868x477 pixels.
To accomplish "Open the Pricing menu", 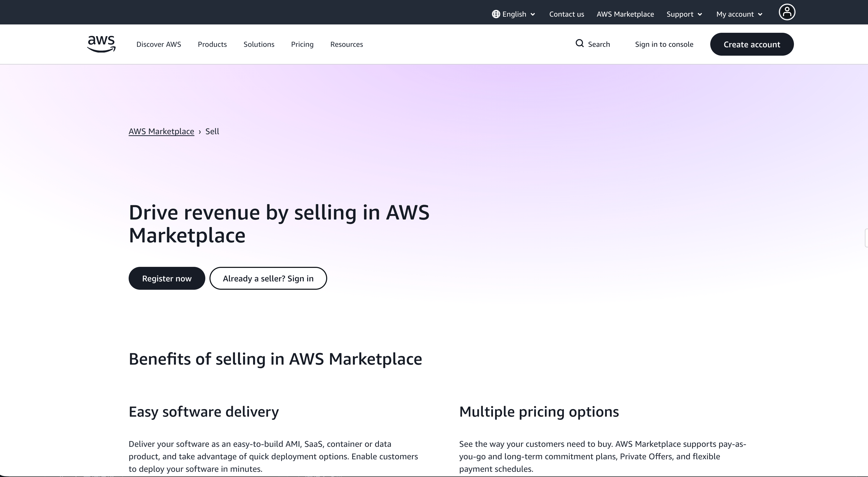I will (302, 44).
